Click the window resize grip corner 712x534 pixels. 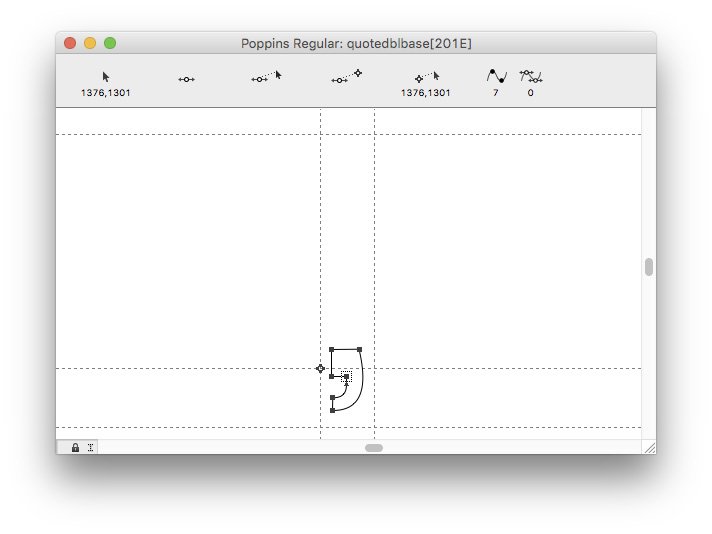pos(649,448)
